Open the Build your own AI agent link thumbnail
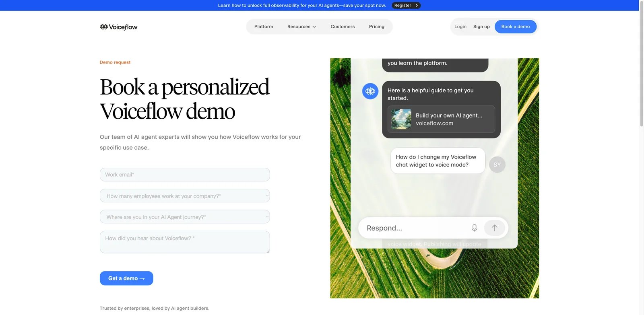Viewport: 644px width, 315px height. pyautogui.click(x=401, y=119)
